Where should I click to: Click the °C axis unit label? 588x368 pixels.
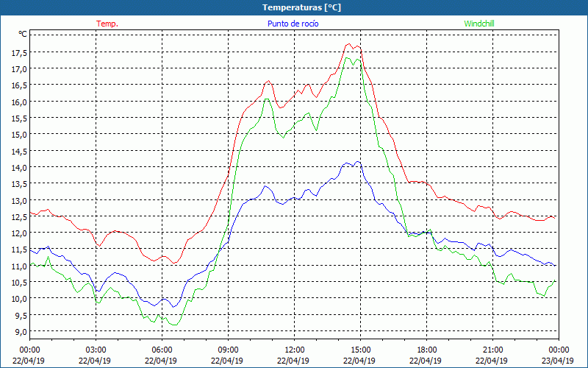tap(23, 34)
